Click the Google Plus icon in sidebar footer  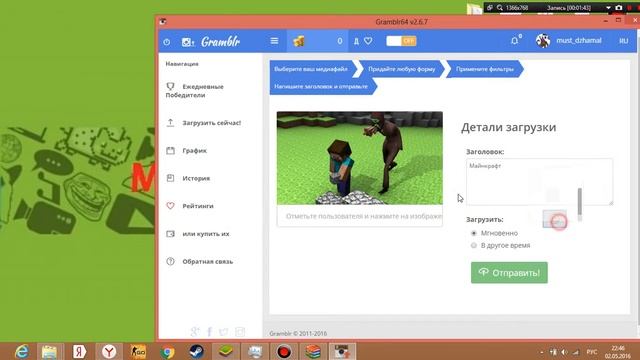[x=195, y=332]
